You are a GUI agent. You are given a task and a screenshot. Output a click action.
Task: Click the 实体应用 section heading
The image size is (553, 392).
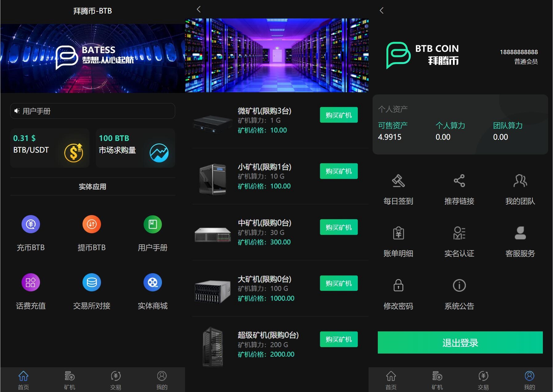(92, 186)
